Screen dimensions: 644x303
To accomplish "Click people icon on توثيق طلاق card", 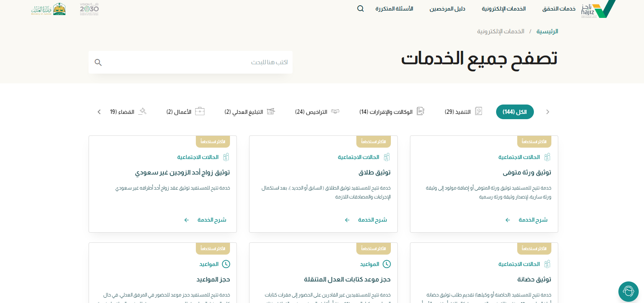I will [387, 157].
